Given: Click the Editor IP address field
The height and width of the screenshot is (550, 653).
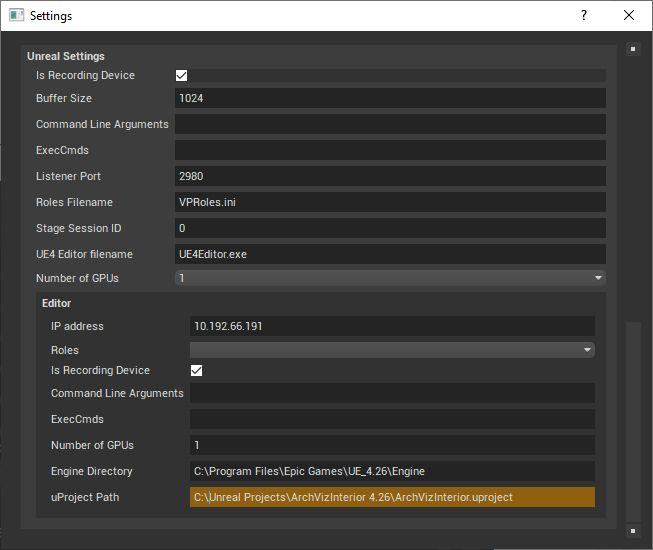Looking at the screenshot, I should [x=392, y=326].
